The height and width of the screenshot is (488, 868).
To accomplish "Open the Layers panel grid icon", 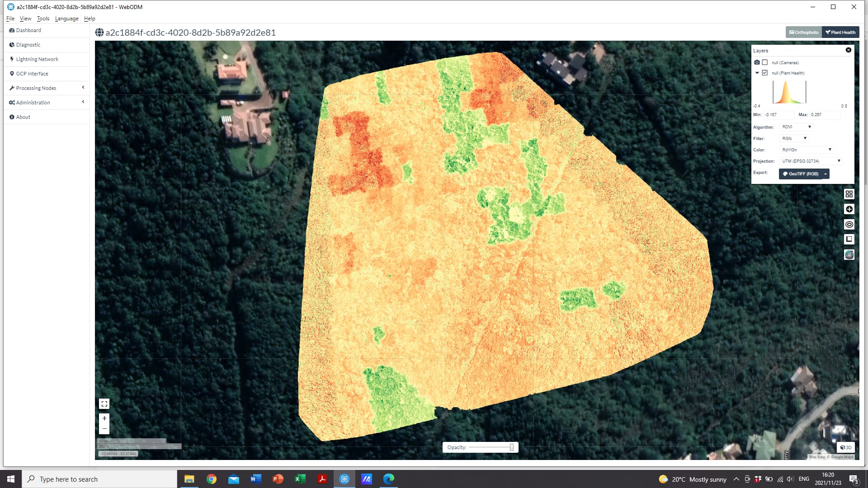I will (849, 194).
